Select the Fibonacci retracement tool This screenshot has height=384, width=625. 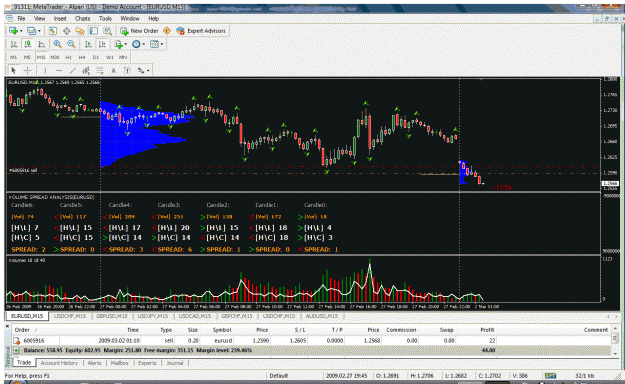point(99,71)
